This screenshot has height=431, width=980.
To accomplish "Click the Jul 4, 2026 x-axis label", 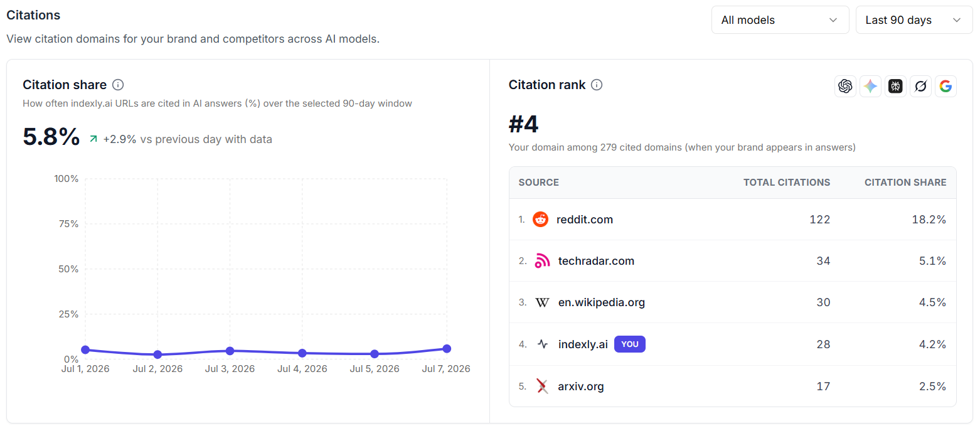I will point(302,369).
